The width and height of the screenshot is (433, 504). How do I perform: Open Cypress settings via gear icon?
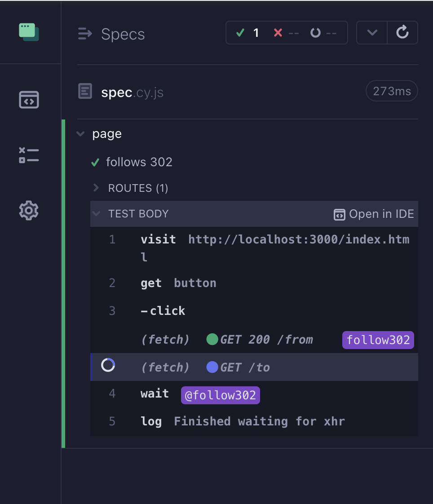pos(29,211)
